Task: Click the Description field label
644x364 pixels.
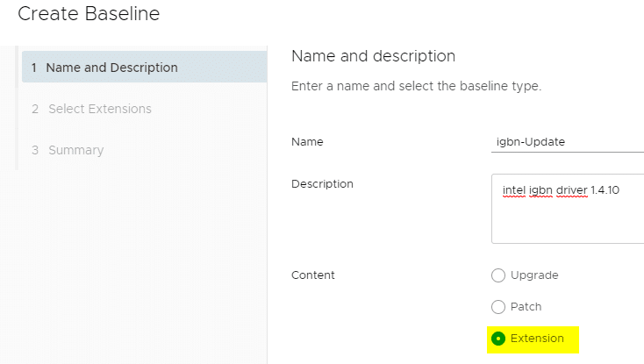Action: click(322, 184)
